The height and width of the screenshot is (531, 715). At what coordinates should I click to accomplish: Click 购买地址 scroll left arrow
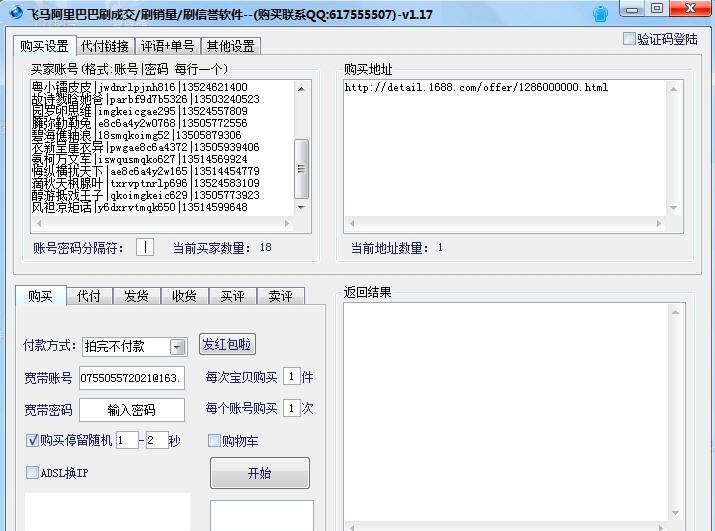click(352, 223)
